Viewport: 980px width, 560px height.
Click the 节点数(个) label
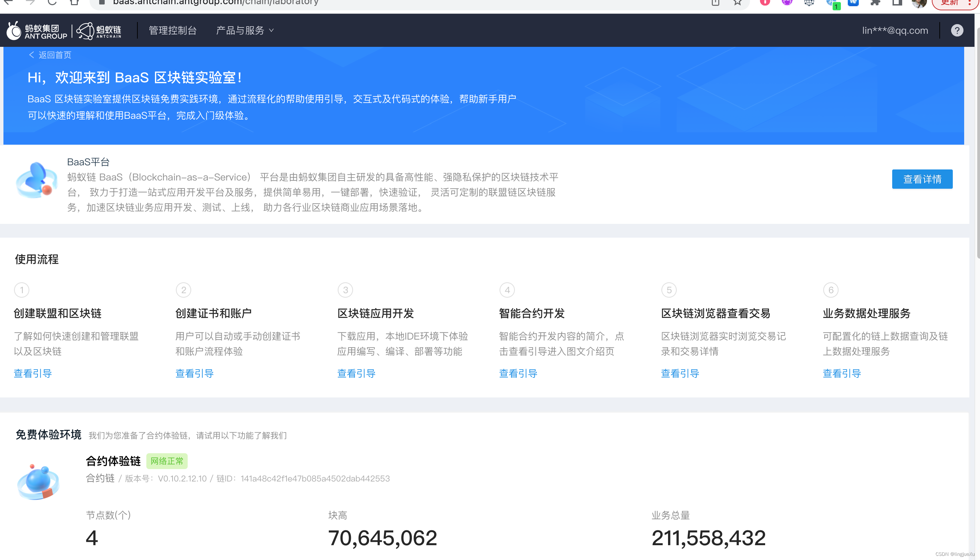click(x=108, y=515)
